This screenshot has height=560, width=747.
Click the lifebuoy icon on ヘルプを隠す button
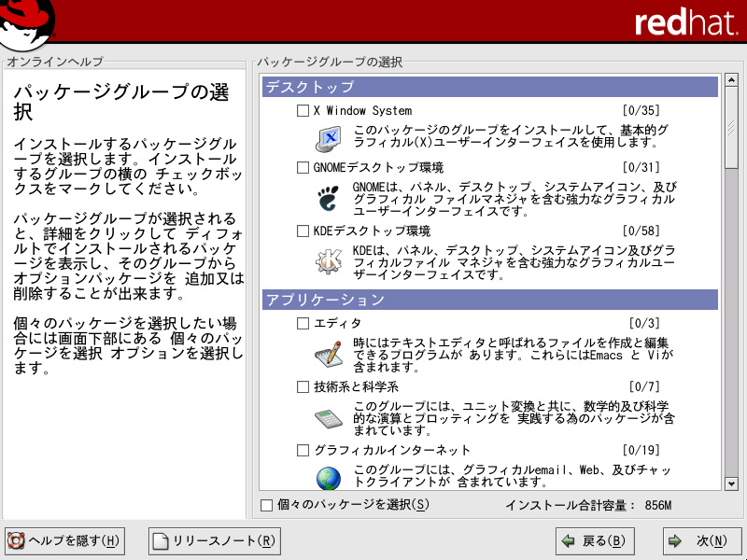(x=16, y=541)
